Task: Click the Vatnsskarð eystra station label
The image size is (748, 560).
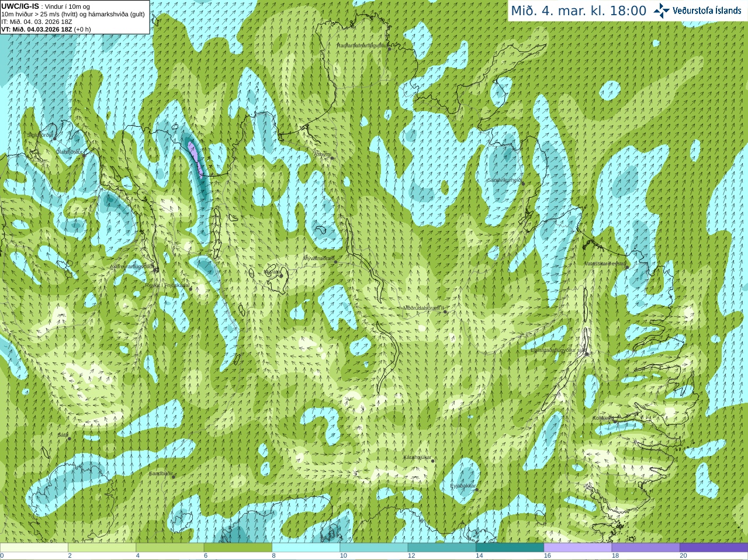Action: 605,264
